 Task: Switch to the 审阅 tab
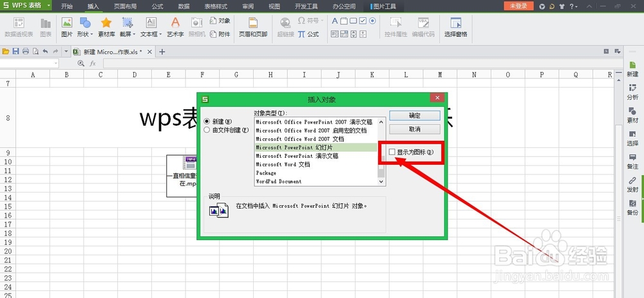248,6
